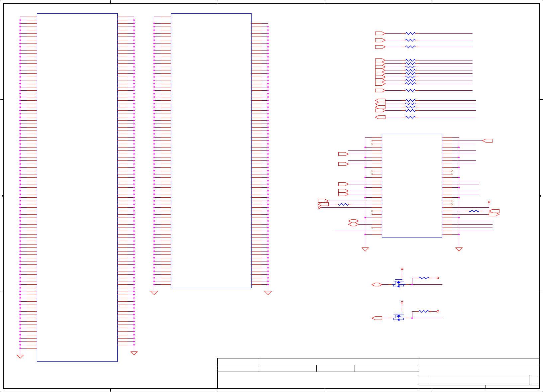Click the pull-up resistor beside the upper MOSFET

tap(424, 278)
